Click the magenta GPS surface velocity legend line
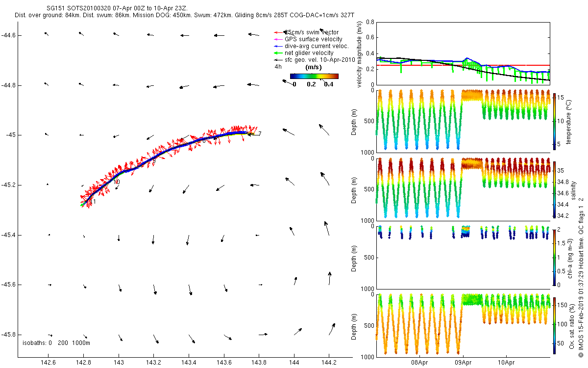This screenshot has width=588, height=368. 279,39
